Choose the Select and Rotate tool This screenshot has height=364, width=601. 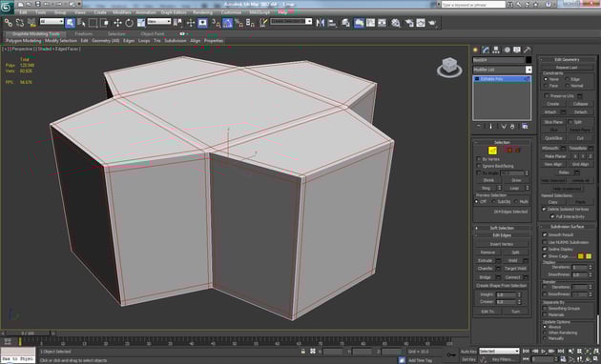129,23
